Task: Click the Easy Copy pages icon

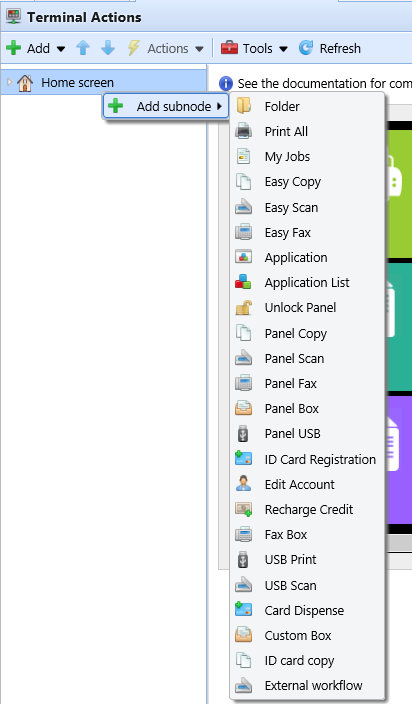Action: [244, 182]
